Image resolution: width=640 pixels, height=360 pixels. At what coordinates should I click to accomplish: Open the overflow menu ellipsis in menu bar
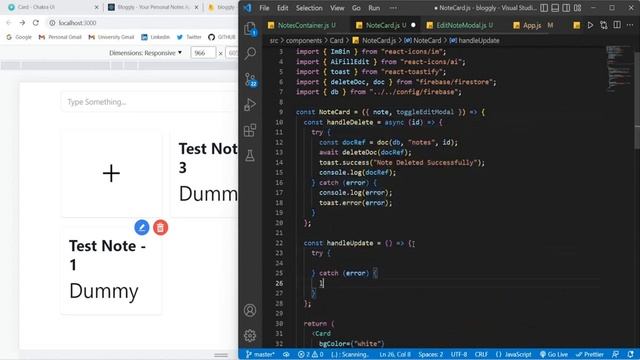pyautogui.click(x=393, y=8)
